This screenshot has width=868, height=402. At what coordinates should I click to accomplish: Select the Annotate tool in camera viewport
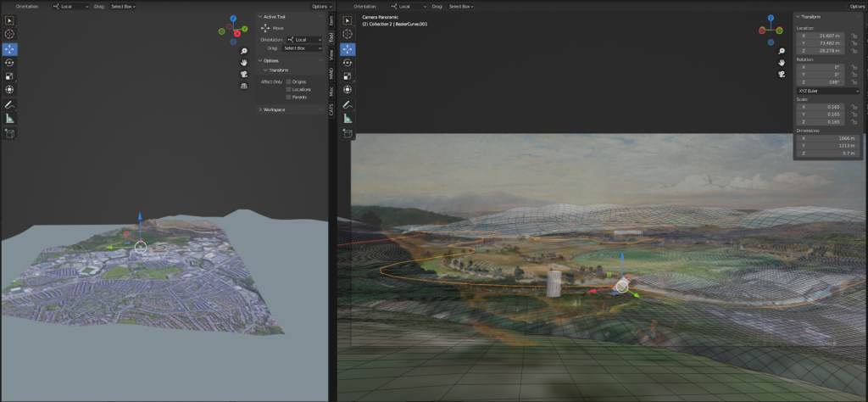pos(348,104)
